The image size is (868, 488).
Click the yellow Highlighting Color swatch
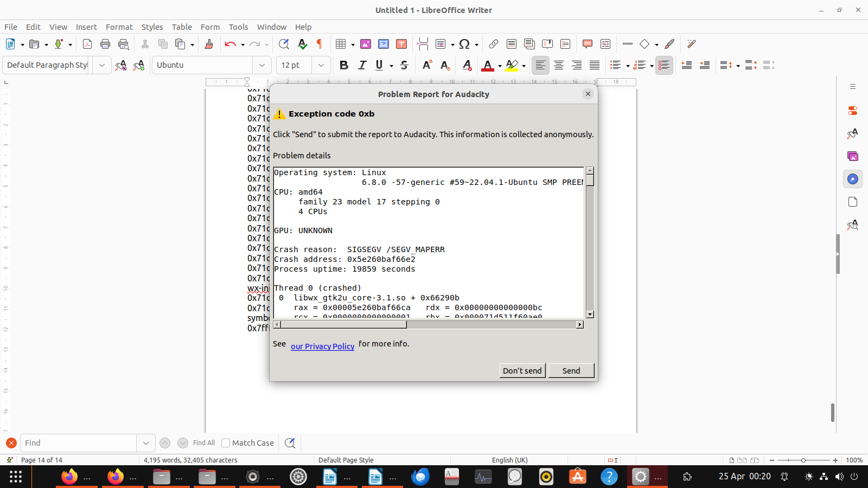pos(512,65)
